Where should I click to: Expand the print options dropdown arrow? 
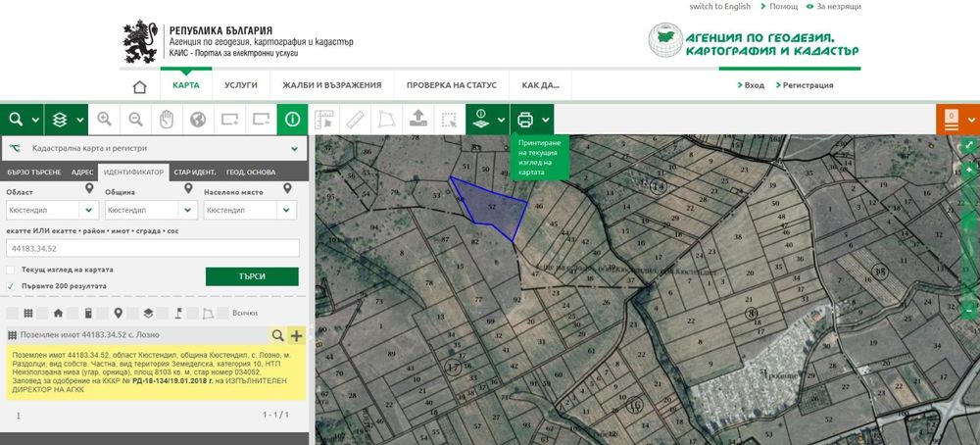click(546, 120)
